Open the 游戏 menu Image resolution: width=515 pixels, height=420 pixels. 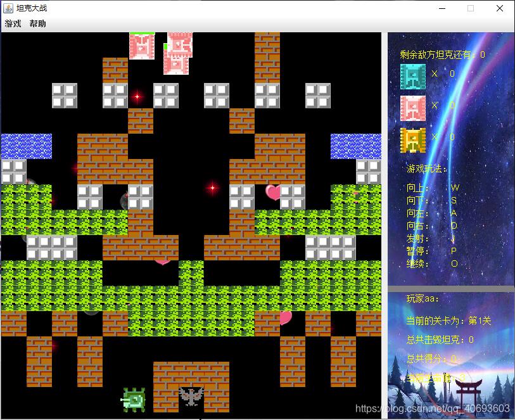click(13, 23)
